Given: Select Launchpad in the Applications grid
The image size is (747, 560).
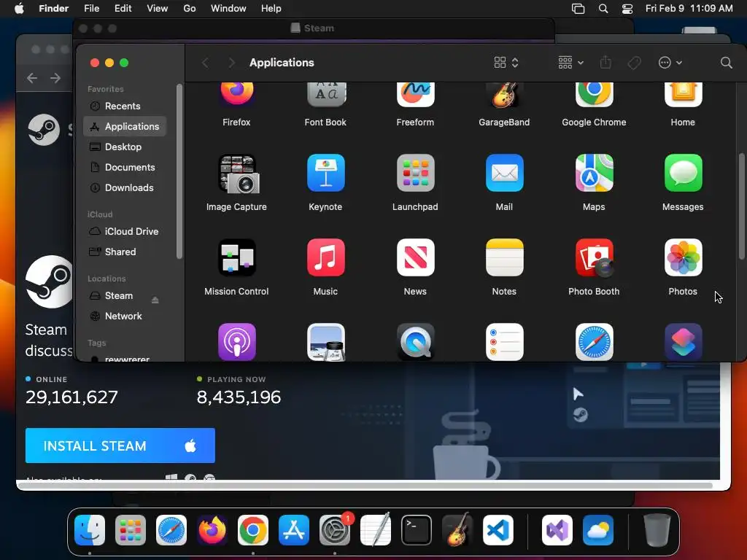Looking at the screenshot, I should [x=415, y=173].
